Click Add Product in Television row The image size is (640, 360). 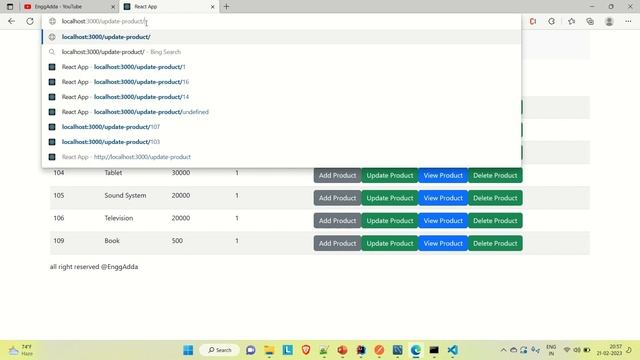[337, 220]
